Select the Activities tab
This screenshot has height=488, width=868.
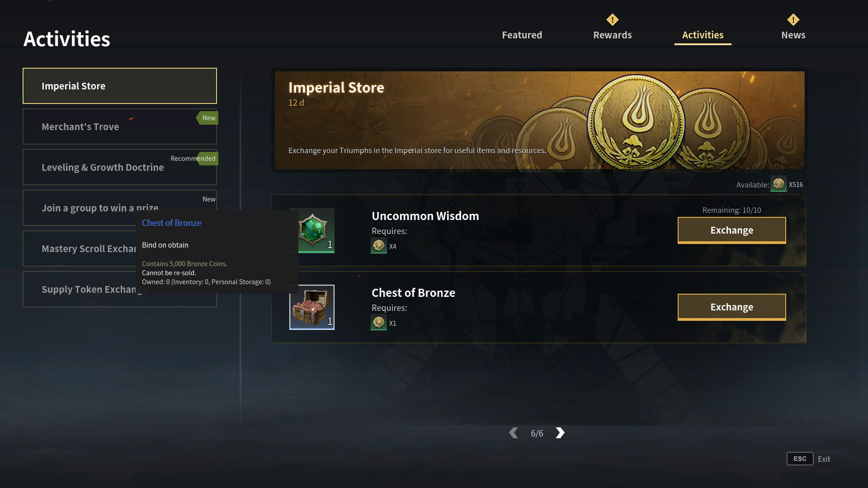point(703,35)
